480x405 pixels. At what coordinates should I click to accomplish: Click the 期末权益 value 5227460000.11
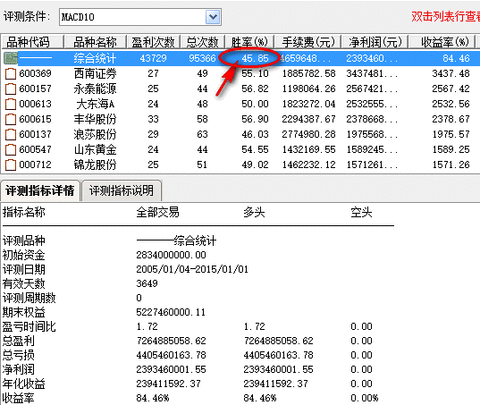171,312
